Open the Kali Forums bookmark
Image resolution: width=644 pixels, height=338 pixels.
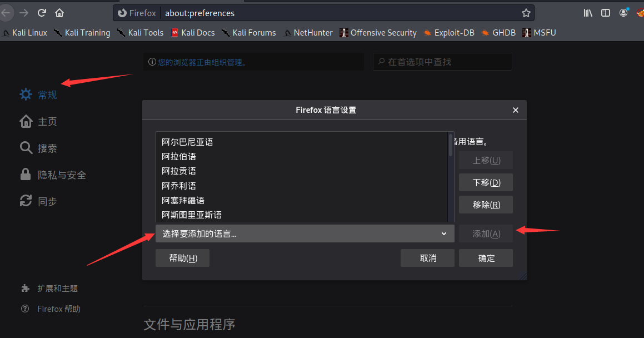[249, 33]
